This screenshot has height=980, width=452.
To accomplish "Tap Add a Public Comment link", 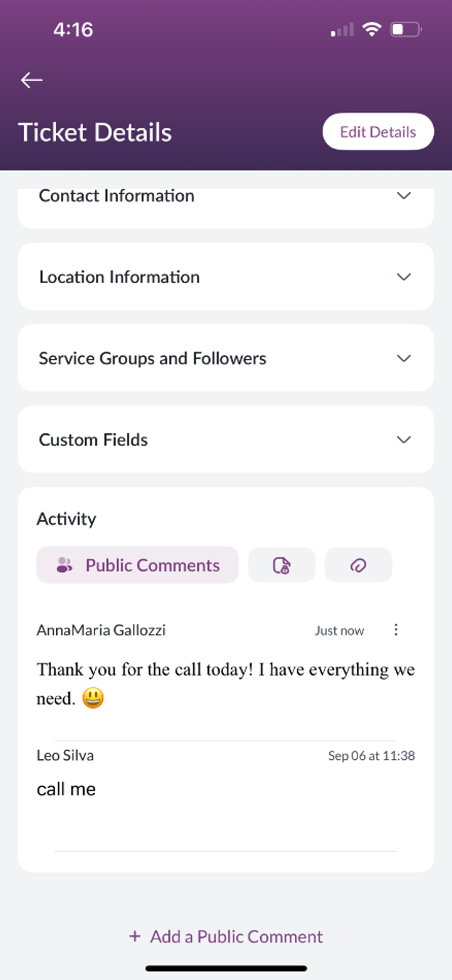I will click(236, 936).
